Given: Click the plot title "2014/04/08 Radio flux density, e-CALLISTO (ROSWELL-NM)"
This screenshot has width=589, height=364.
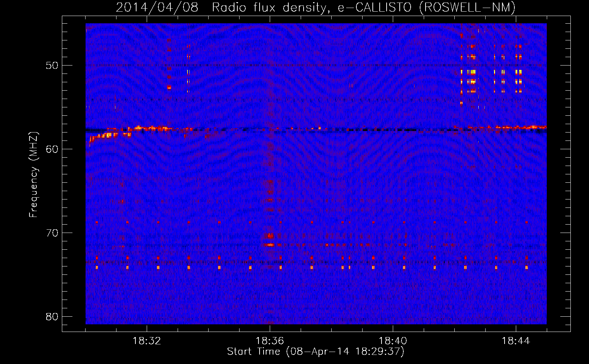Looking at the screenshot, I should 316,7.
